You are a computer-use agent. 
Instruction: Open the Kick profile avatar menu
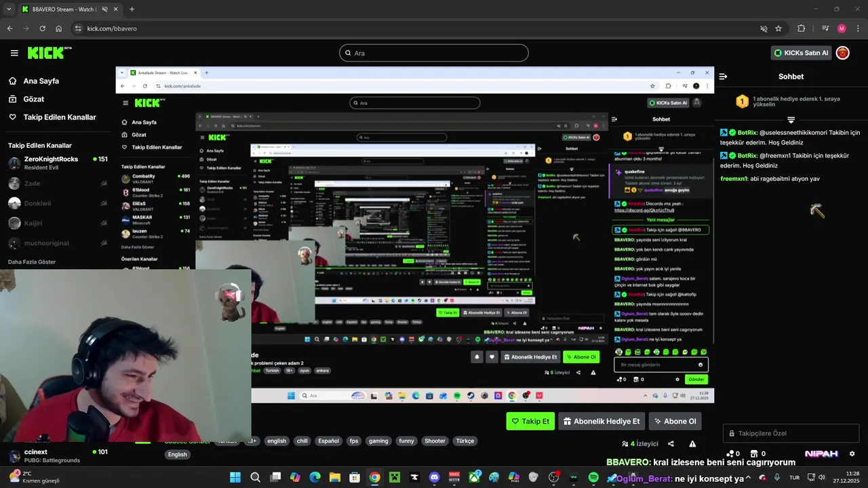pyautogui.click(x=842, y=53)
